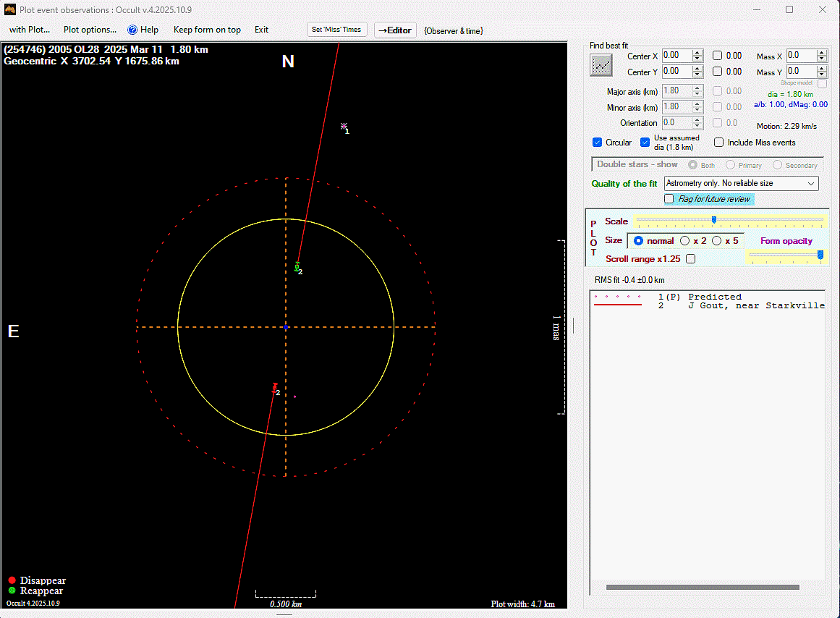Maximize the Occult window
The height and width of the screenshot is (618, 840).
tap(789, 9)
